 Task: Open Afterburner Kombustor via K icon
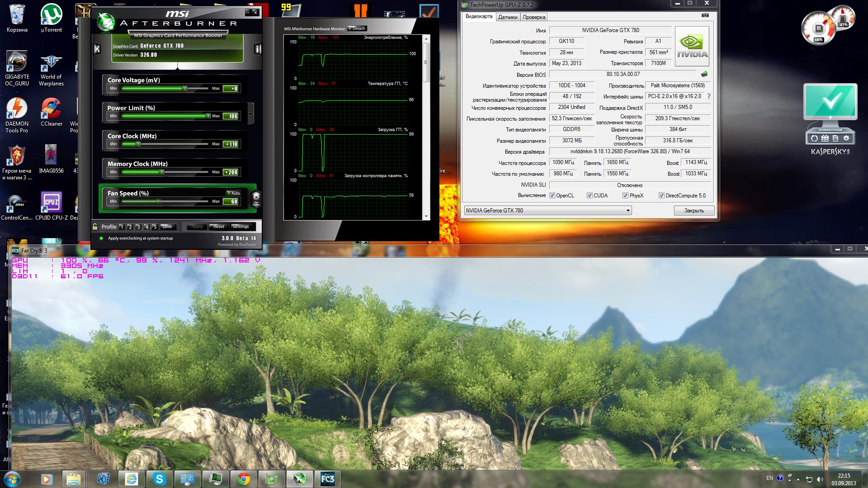pyautogui.click(x=97, y=49)
